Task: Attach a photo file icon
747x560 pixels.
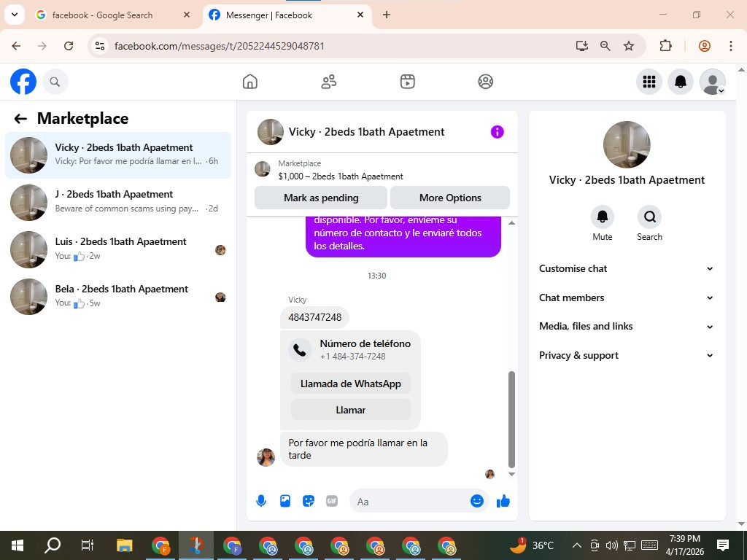Action: coord(285,501)
